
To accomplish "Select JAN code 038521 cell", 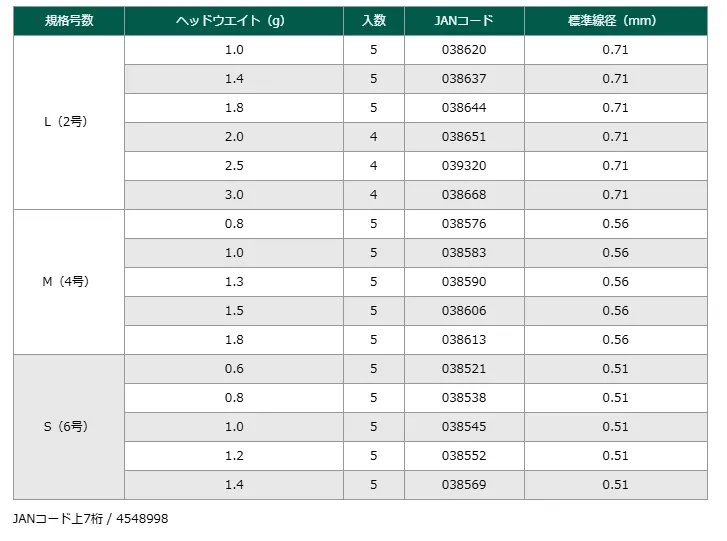I will tap(464, 369).
